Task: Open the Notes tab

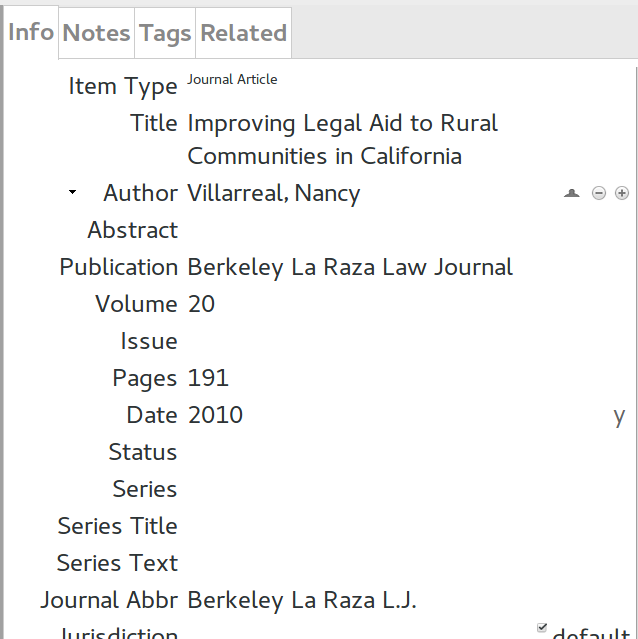Action: [97, 33]
